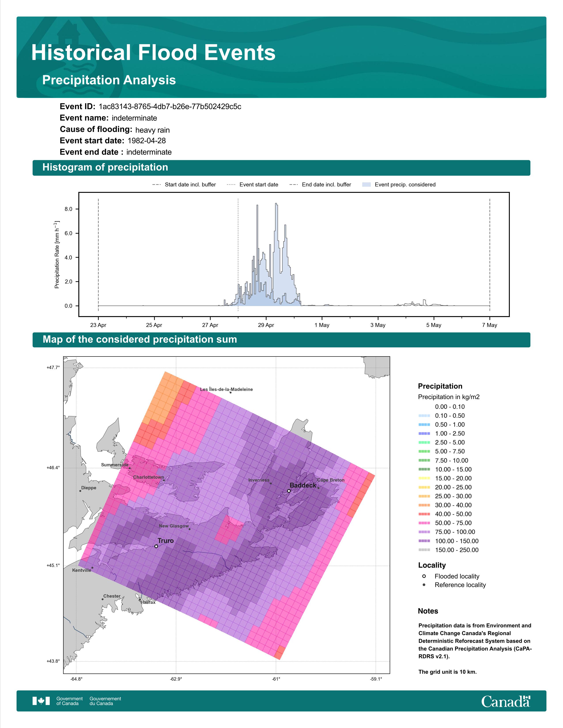Click the -59.1° longitude label
Screen dimensions: 563x728
[x=376, y=679]
